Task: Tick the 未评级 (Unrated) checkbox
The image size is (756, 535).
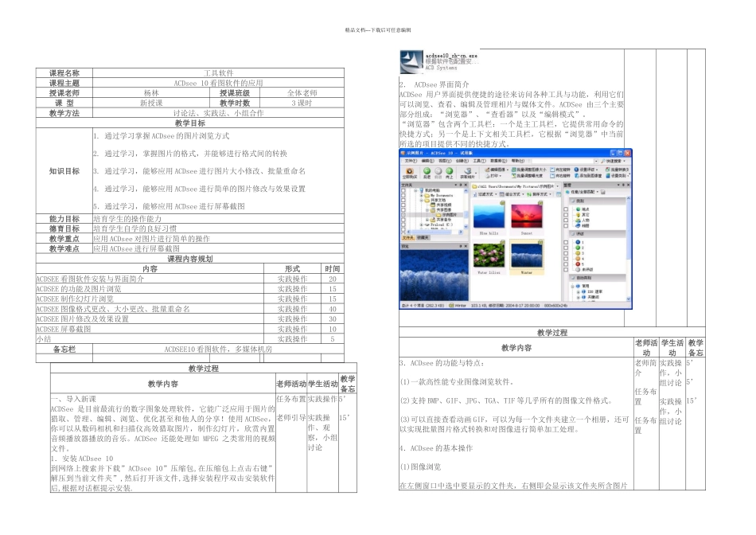Action: click(566, 270)
